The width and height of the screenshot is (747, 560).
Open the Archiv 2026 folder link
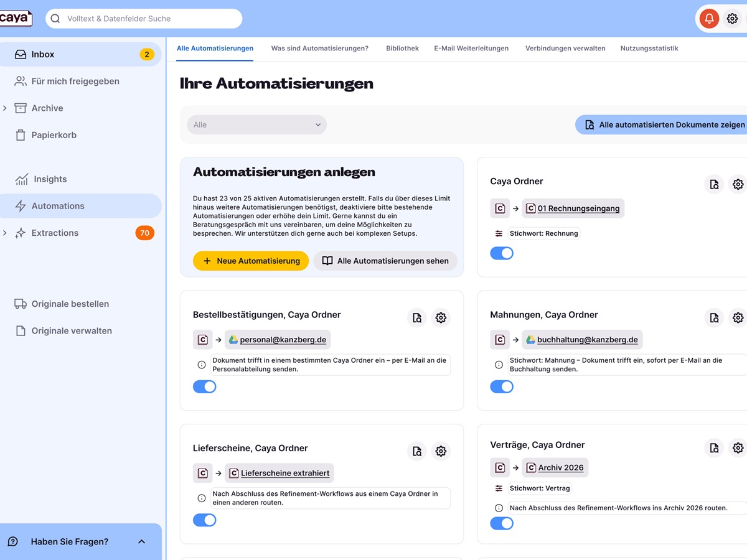pyautogui.click(x=555, y=467)
